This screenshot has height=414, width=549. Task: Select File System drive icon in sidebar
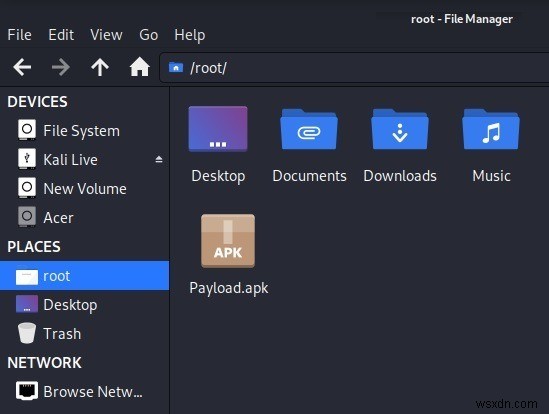point(27,130)
